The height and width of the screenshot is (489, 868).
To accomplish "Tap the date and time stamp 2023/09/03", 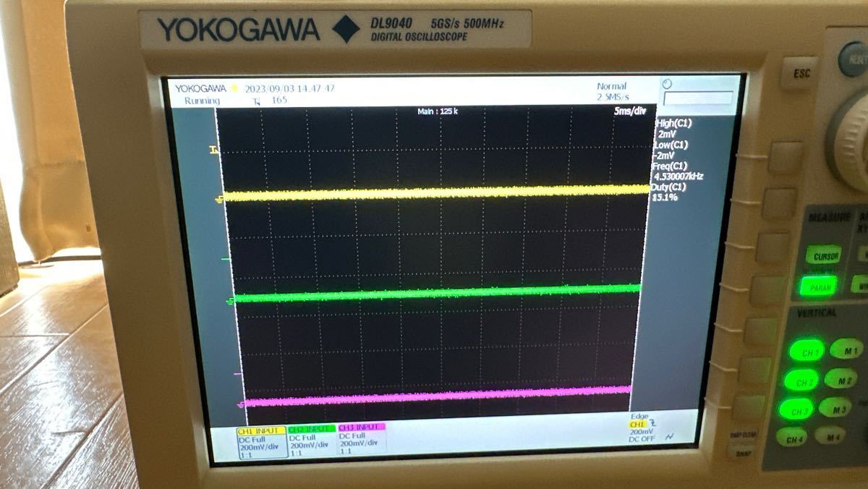I will (289, 88).
